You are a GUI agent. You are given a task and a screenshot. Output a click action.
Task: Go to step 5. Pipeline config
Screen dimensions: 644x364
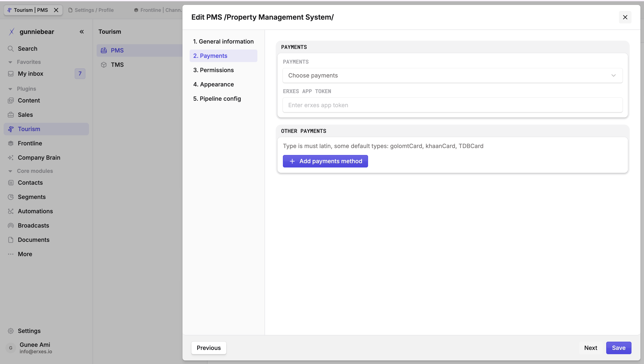pyautogui.click(x=223, y=98)
